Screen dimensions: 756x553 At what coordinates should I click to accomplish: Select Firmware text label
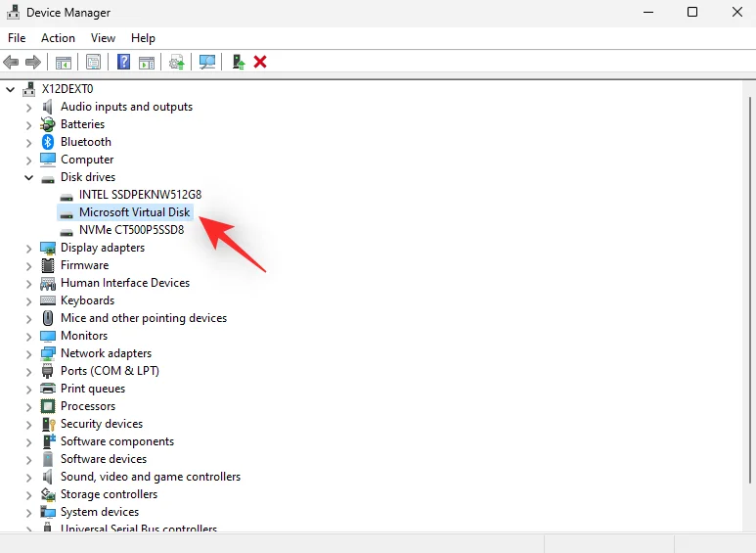click(x=84, y=265)
